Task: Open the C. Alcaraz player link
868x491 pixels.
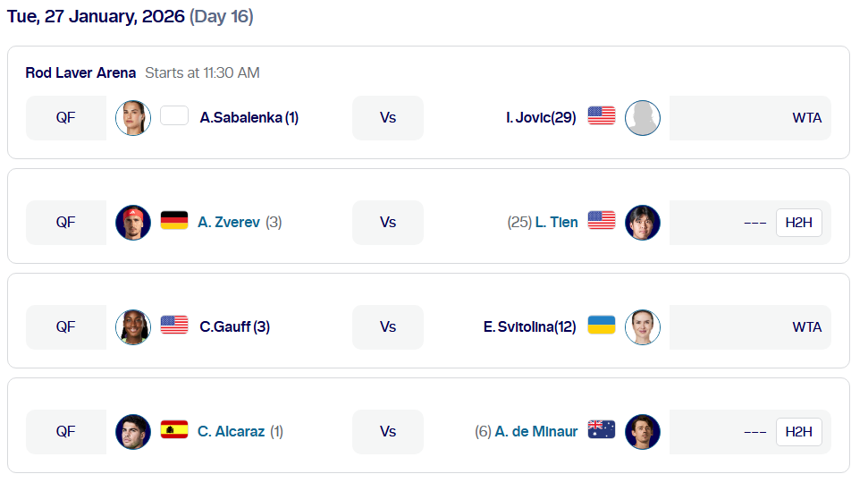Action: [231, 432]
